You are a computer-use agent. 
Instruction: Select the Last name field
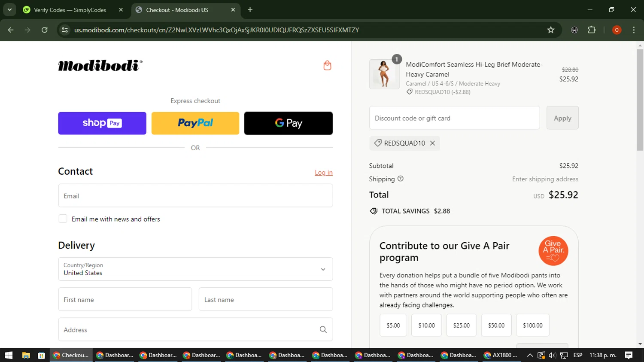click(x=266, y=299)
